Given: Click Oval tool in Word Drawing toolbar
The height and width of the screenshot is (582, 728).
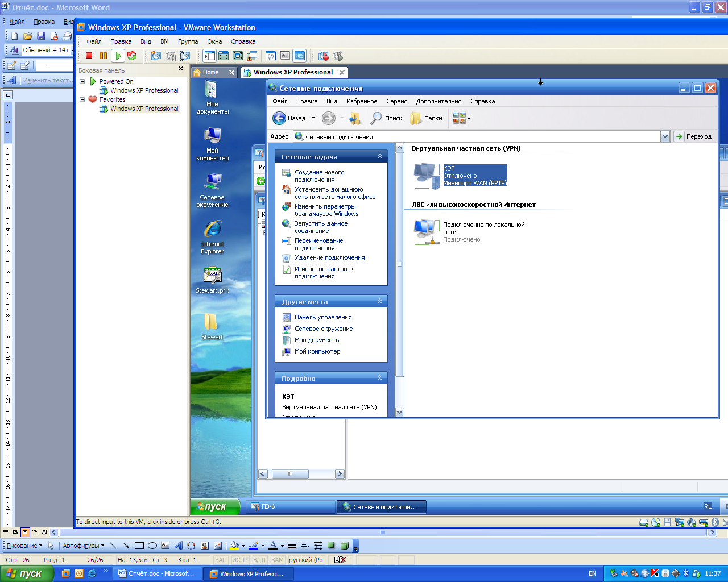Looking at the screenshot, I should click(152, 546).
